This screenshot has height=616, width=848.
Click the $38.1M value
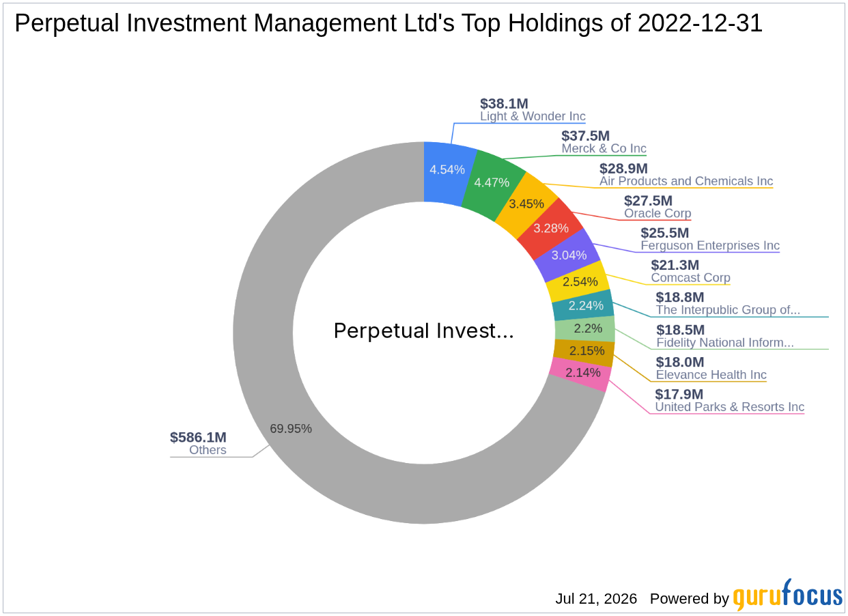pyautogui.click(x=504, y=103)
